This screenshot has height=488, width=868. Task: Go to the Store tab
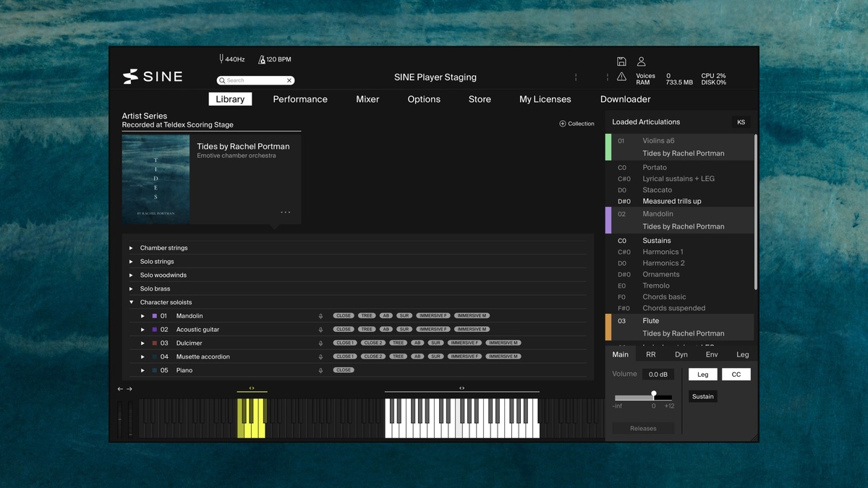click(x=480, y=99)
